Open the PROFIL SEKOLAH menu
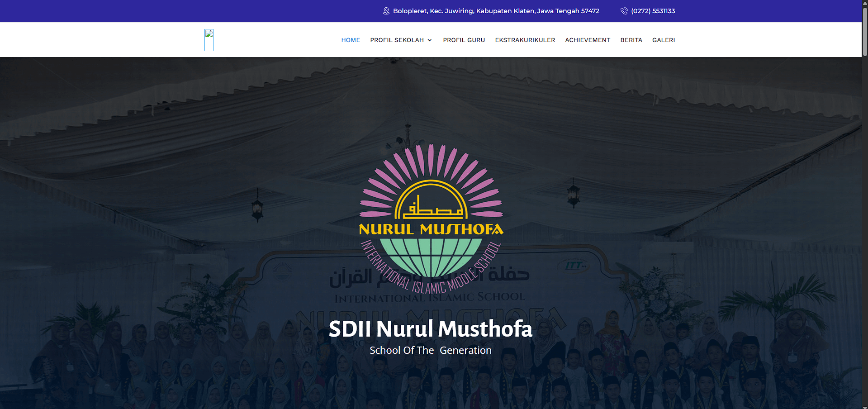The height and width of the screenshot is (409, 868). 397,40
